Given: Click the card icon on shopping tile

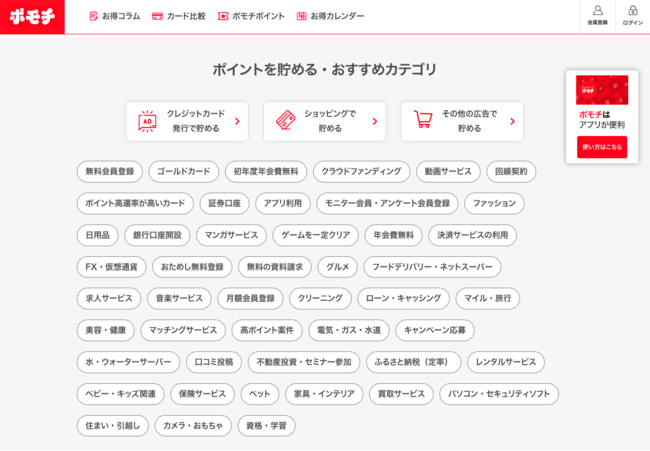Looking at the screenshot, I should (286, 120).
